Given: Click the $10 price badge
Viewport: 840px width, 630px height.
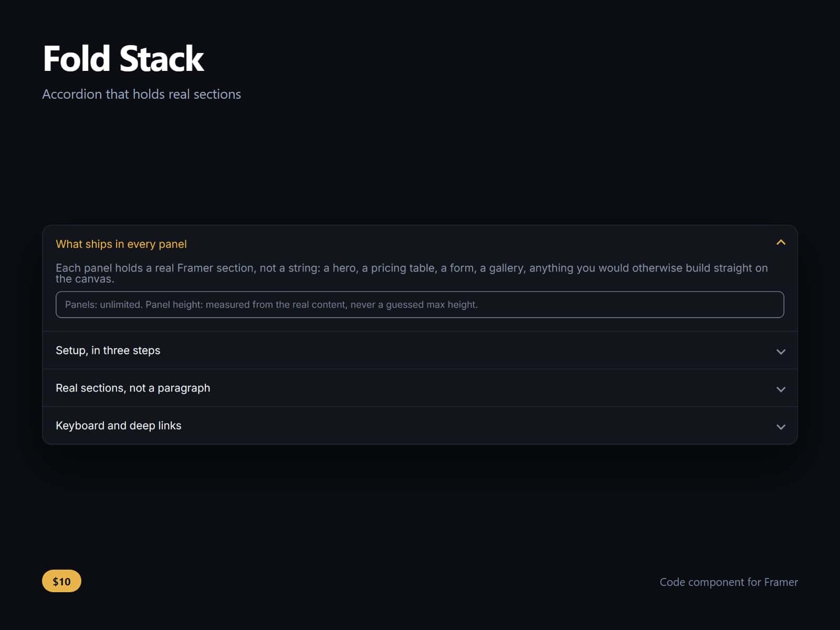Looking at the screenshot, I should pos(61,581).
